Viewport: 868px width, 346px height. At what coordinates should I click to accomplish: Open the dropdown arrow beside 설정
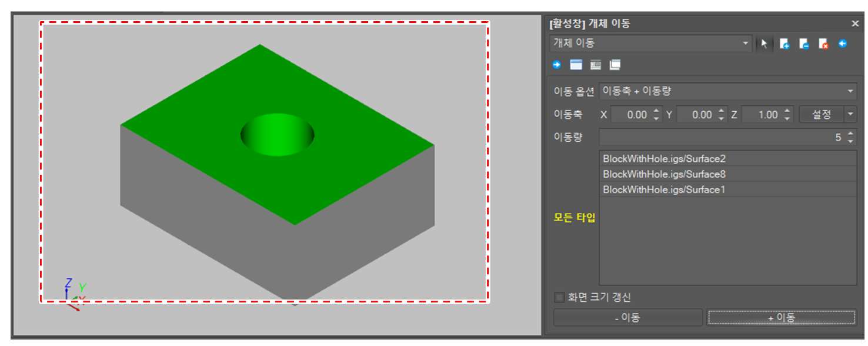click(x=850, y=114)
